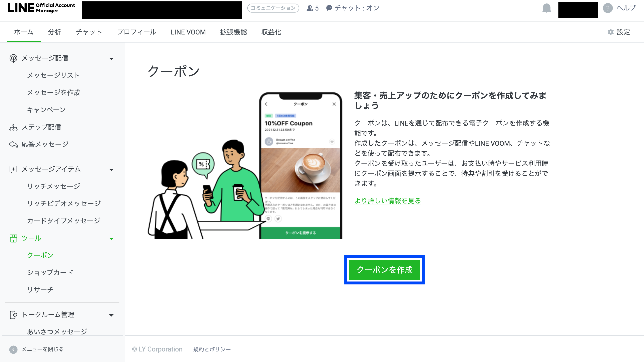This screenshot has height=362, width=644.
Task: Click the メッセージアイテム plus icon
Action: 13,169
